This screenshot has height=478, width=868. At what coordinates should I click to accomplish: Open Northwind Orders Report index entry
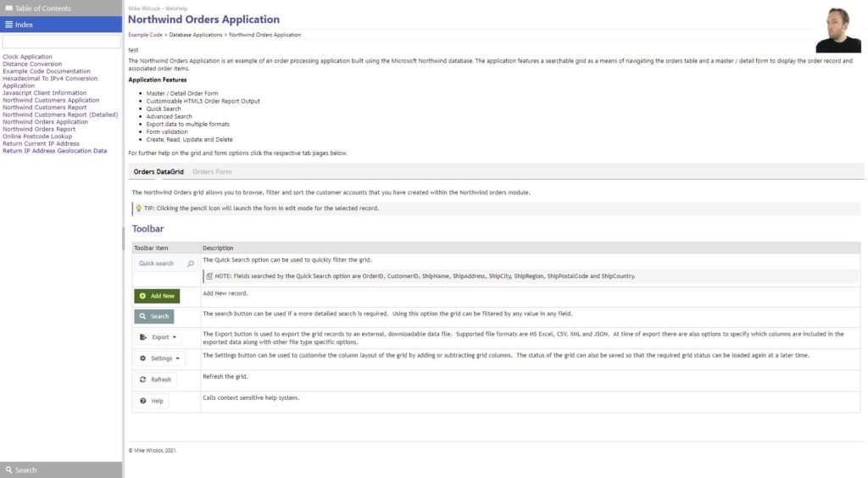point(39,130)
